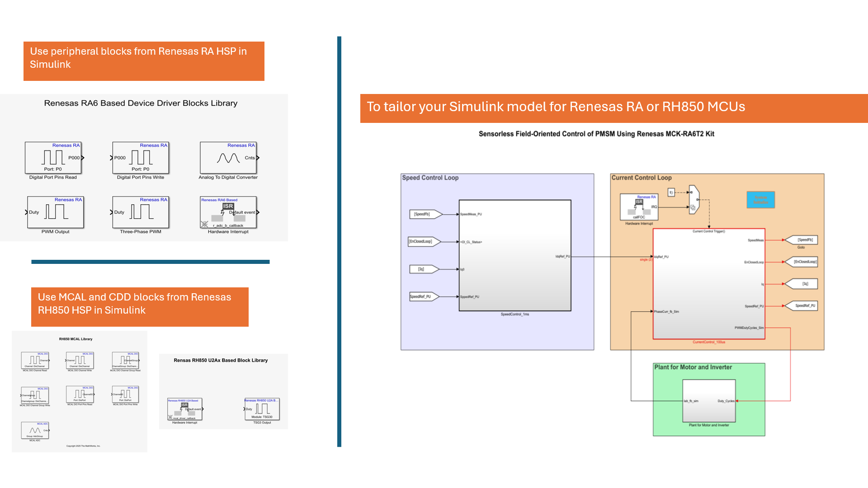Click the Speed Control Loop area title

430,178
